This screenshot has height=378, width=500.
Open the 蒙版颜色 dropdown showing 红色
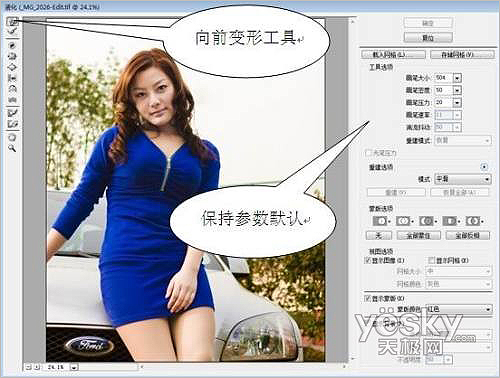coord(459,309)
